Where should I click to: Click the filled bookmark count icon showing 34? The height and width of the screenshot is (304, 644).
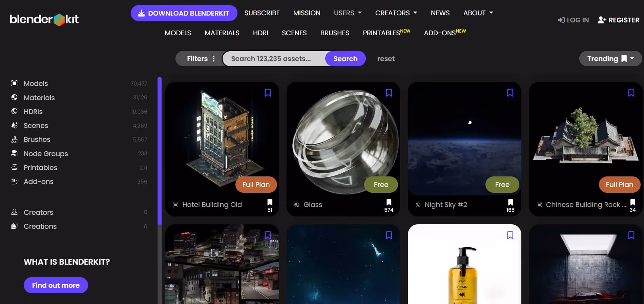tap(632, 202)
